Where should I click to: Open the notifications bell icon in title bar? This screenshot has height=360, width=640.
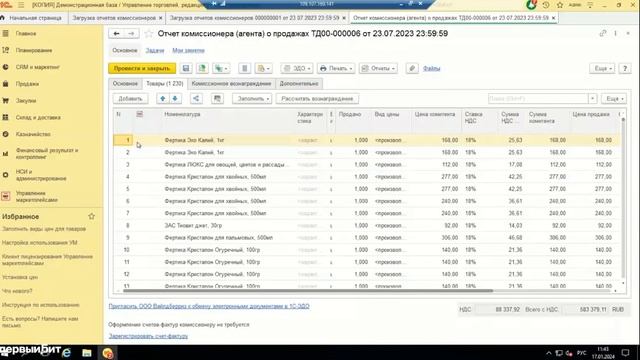coord(531,5)
